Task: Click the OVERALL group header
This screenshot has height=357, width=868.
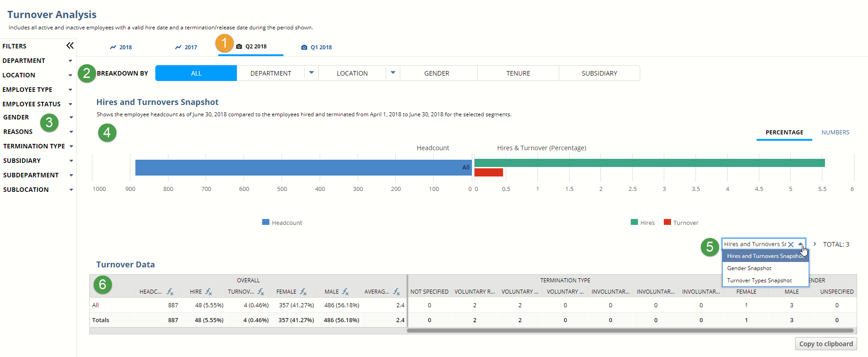Action: coord(248,281)
